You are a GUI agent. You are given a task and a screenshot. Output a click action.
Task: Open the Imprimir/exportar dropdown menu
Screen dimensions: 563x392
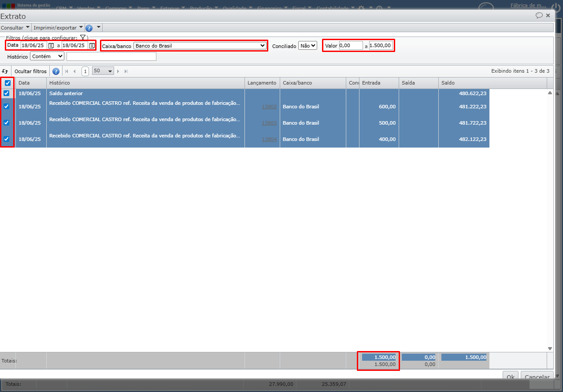(58, 27)
